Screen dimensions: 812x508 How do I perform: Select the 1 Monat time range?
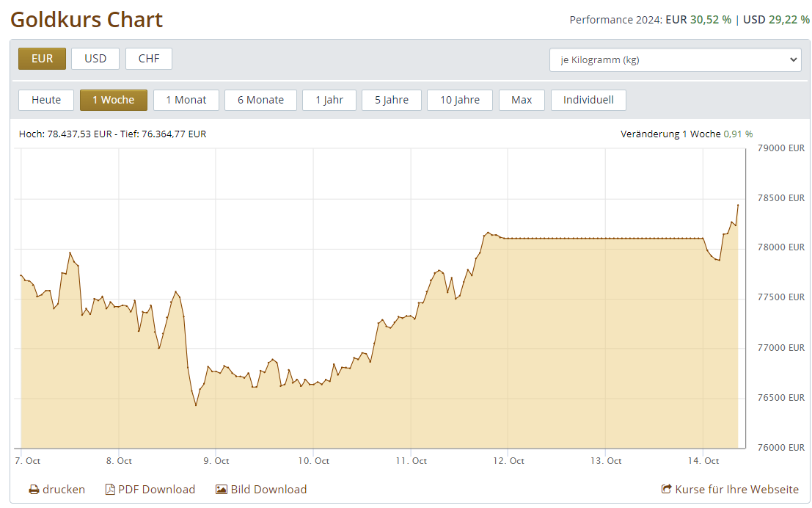(x=186, y=100)
